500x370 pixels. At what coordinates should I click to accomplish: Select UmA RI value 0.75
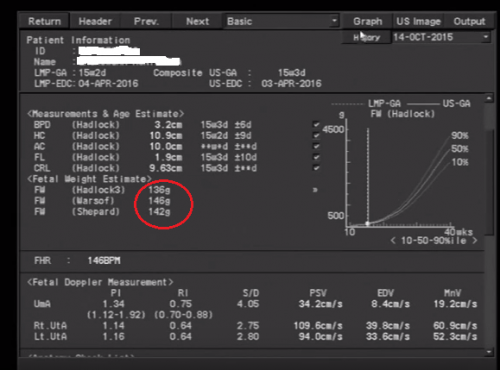pyautogui.click(x=181, y=304)
